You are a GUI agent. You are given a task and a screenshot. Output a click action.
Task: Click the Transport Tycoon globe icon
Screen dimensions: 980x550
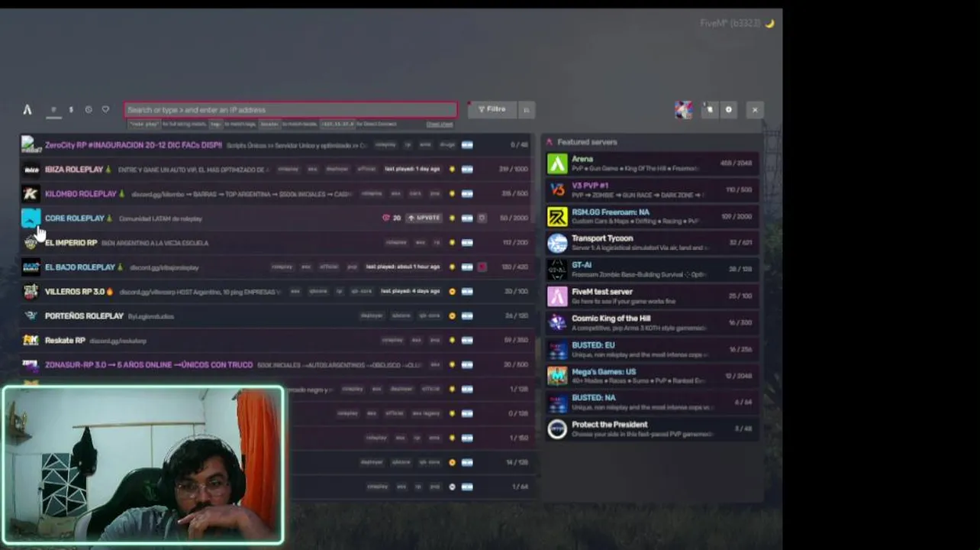(557, 243)
